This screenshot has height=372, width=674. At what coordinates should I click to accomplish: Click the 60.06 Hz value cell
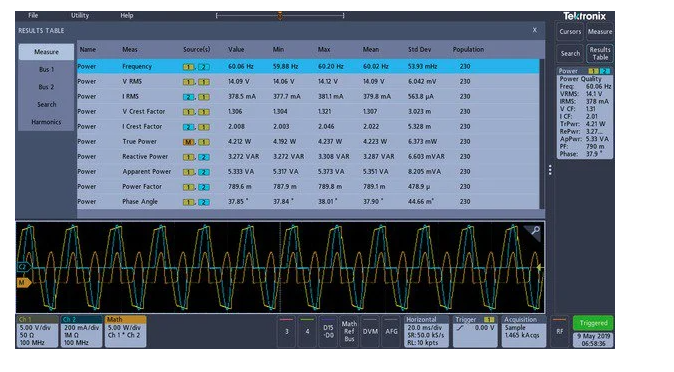(241, 67)
